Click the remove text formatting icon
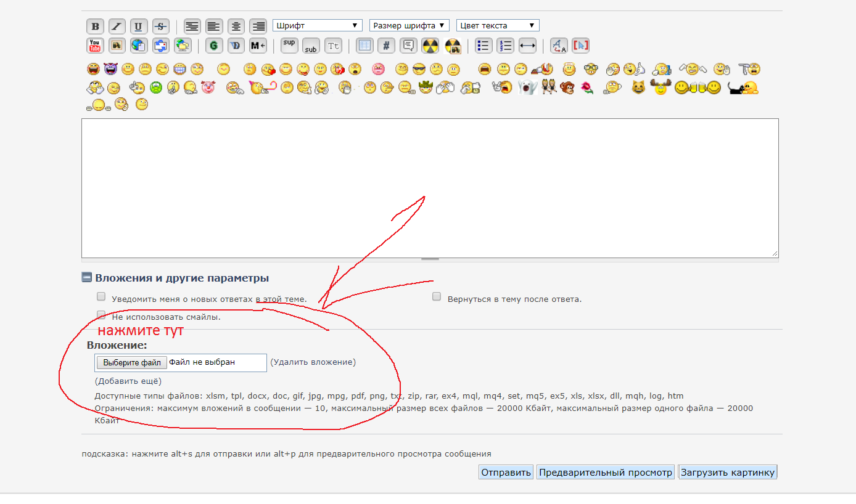 559,46
